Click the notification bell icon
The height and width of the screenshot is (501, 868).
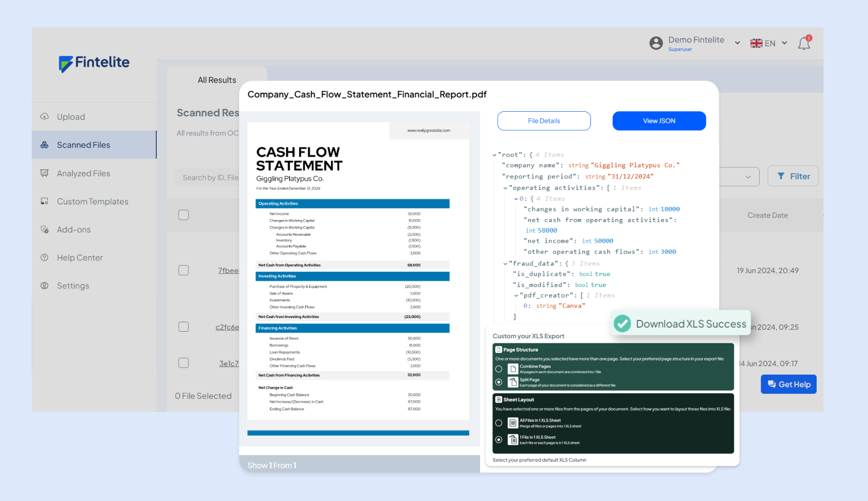[804, 44]
